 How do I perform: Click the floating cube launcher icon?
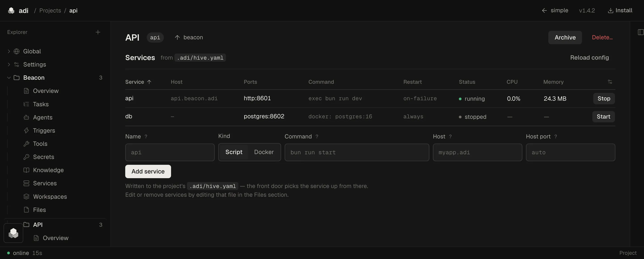(13, 233)
